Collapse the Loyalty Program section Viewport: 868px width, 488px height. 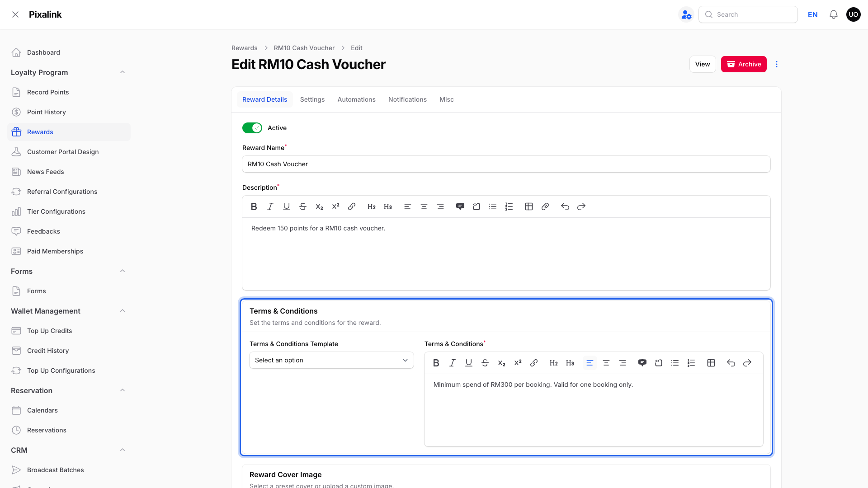coord(123,72)
